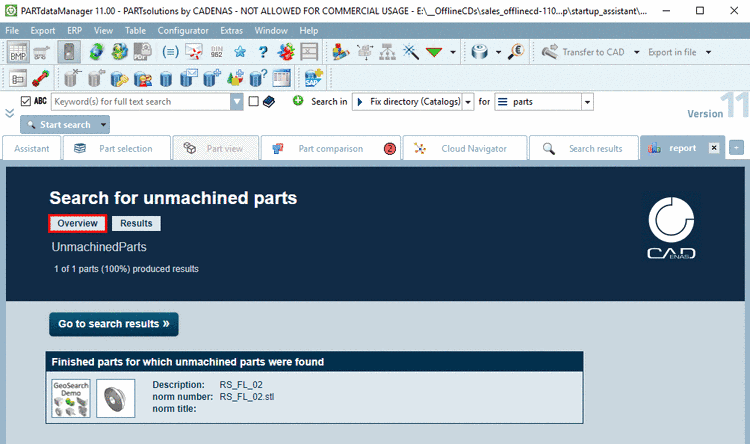Image resolution: width=750 pixels, height=444 pixels.
Task: Click the RS_FL_02 part preview thumbnail
Action: pos(116,399)
